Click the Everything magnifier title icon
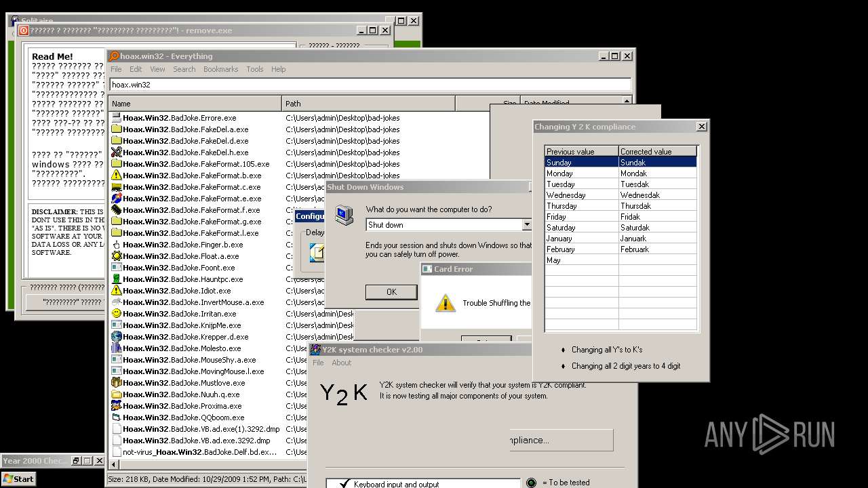Screen dimensions: 868x488 click(x=115, y=56)
